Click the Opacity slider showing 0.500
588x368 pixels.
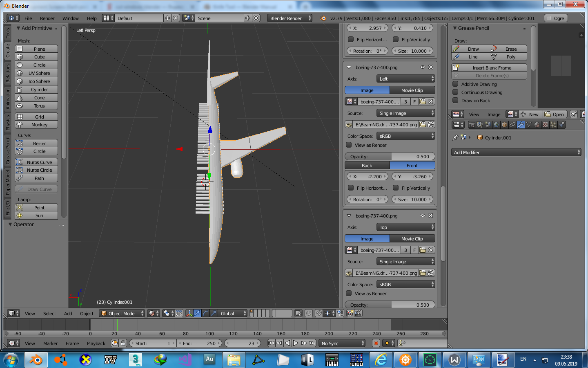(390, 156)
